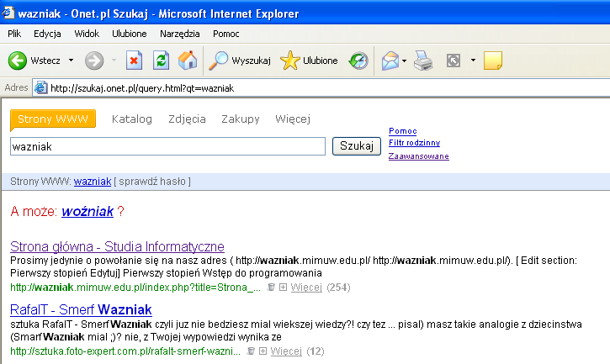Click trash icon in the sztuka.foto-expert result
This screenshot has width=610, height=364.
(251, 351)
